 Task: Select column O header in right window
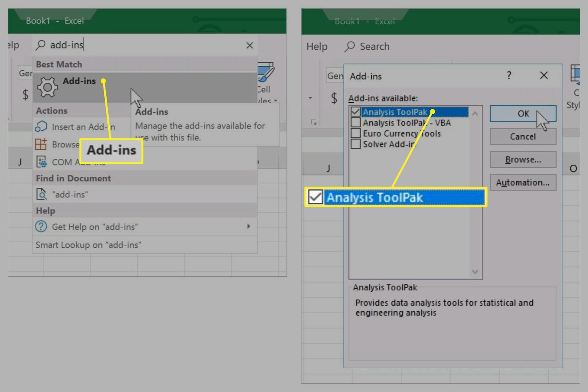click(x=573, y=169)
